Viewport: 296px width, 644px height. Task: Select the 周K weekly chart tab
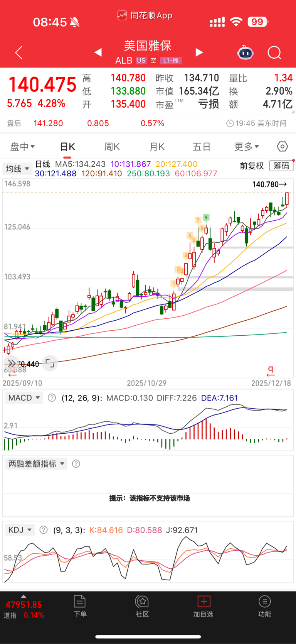(112, 147)
